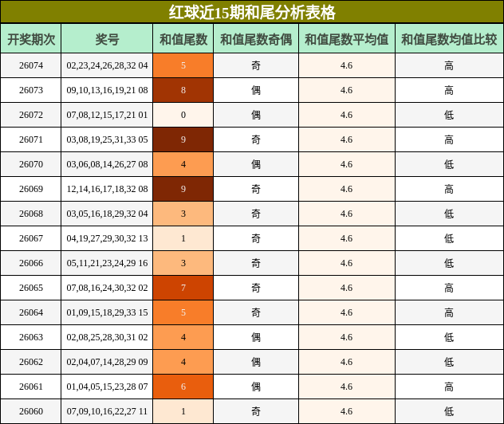Select numbers 04,19,27,29,30,32 13
The image size is (504, 424).
[107, 238]
